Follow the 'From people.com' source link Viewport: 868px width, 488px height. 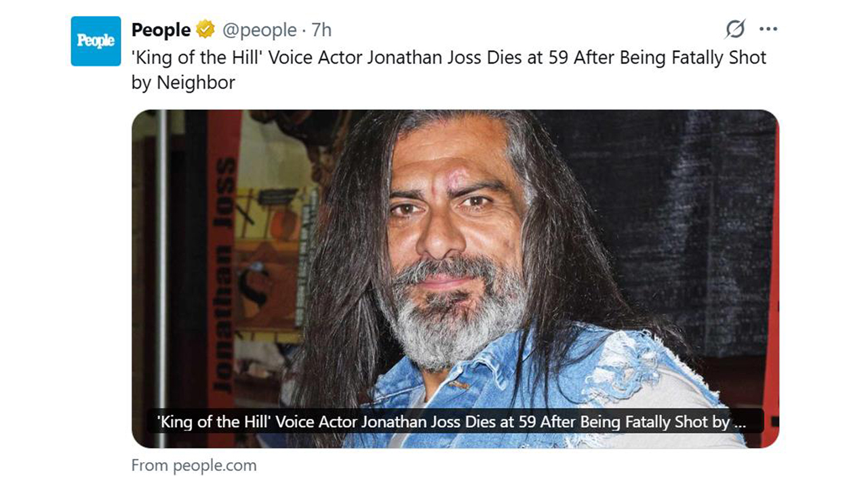pyautogui.click(x=194, y=466)
